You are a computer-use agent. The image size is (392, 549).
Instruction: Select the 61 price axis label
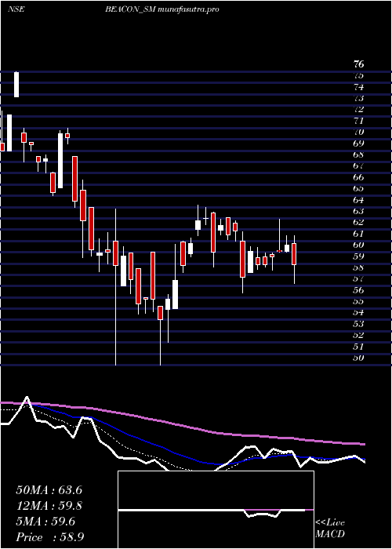point(359,234)
